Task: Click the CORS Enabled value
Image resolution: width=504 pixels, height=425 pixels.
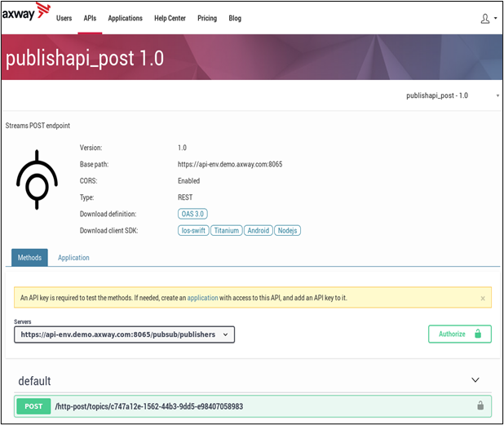Action: coord(188,180)
